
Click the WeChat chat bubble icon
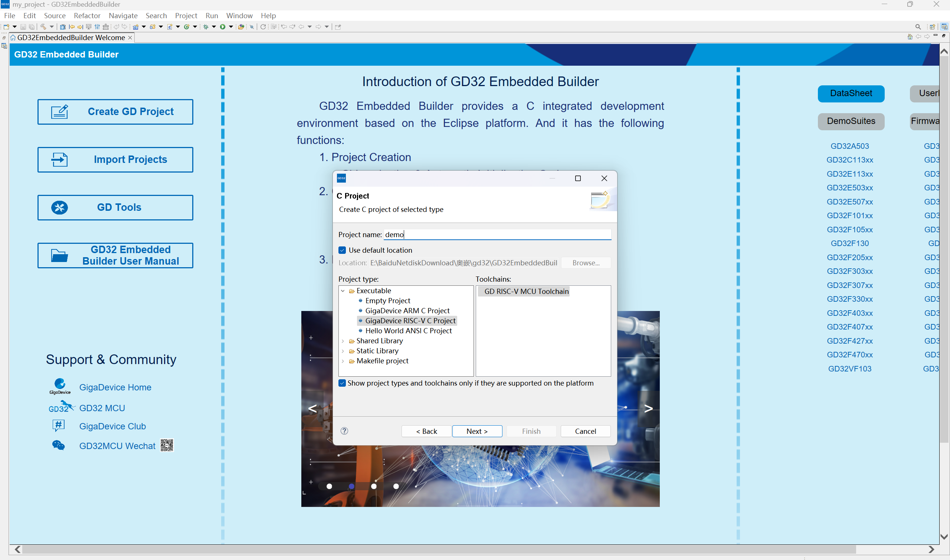point(59,445)
